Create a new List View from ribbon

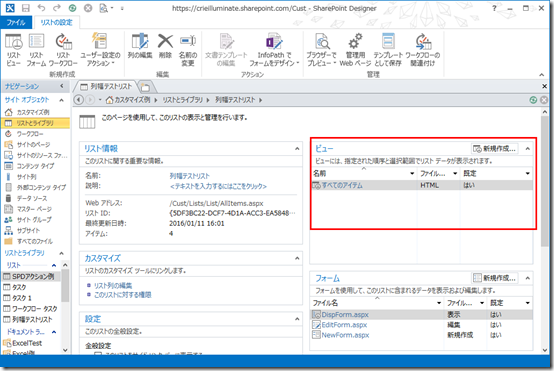13,50
